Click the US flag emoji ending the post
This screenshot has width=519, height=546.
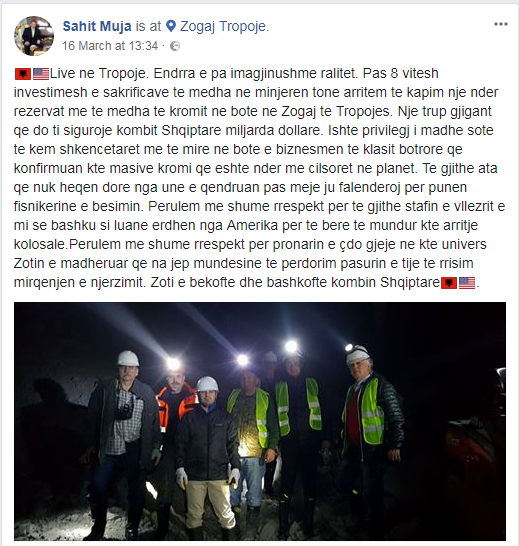click(x=467, y=283)
